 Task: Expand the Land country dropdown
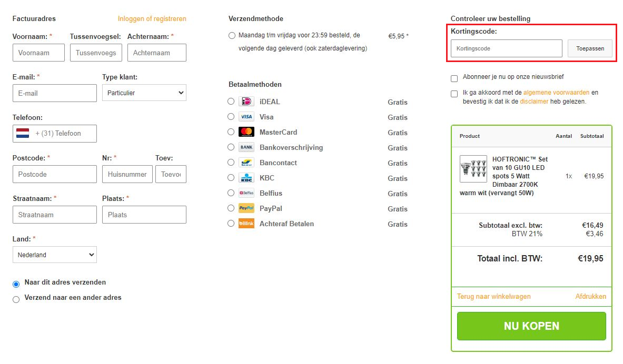pyautogui.click(x=54, y=255)
